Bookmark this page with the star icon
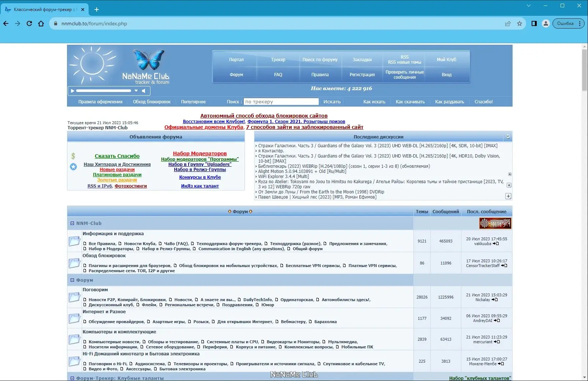 (520, 23)
